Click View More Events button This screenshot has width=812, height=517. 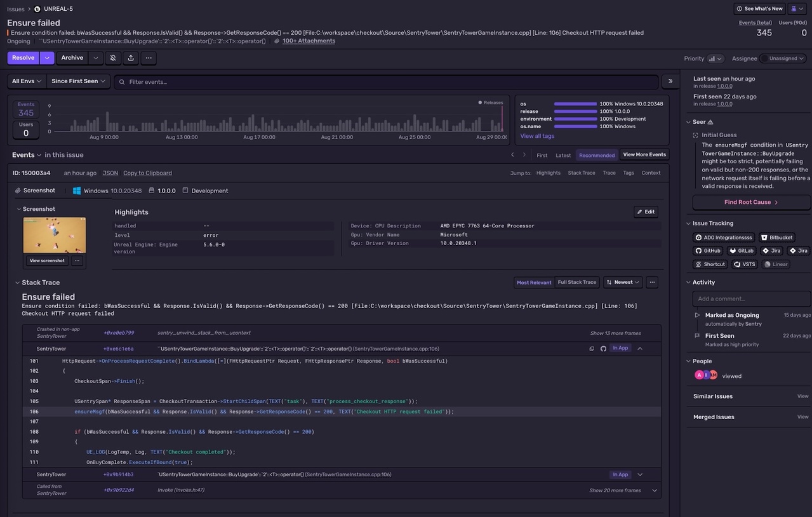644,155
